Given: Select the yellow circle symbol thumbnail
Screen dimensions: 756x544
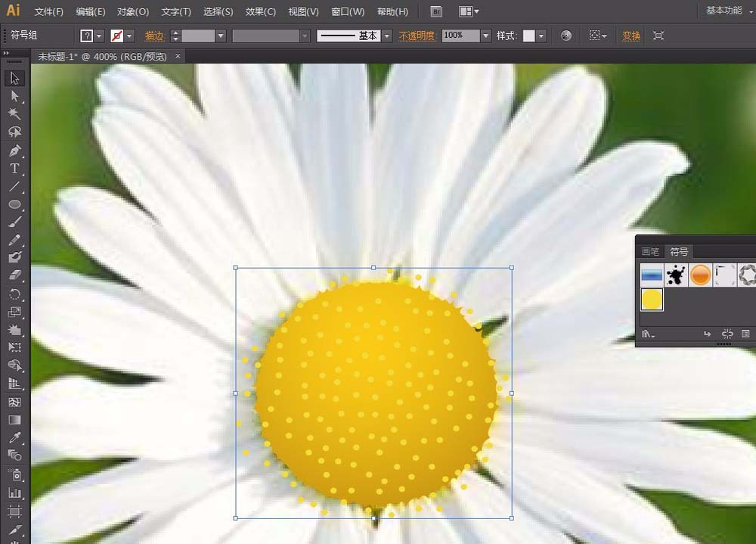Looking at the screenshot, I should pos(652,300).
